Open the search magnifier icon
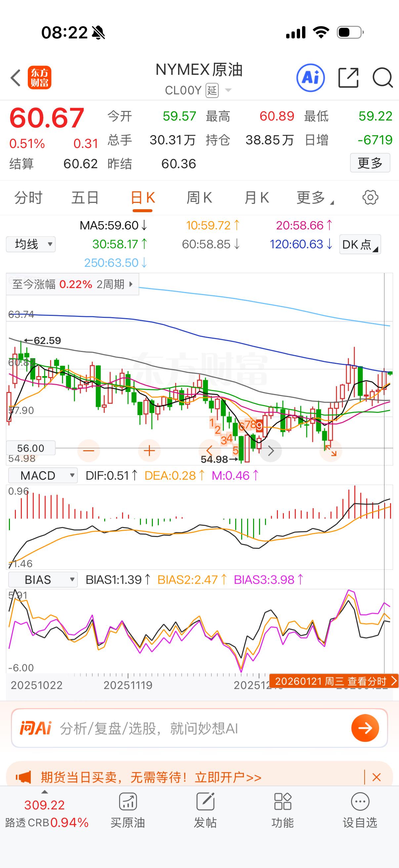 [x=382, y=78]
